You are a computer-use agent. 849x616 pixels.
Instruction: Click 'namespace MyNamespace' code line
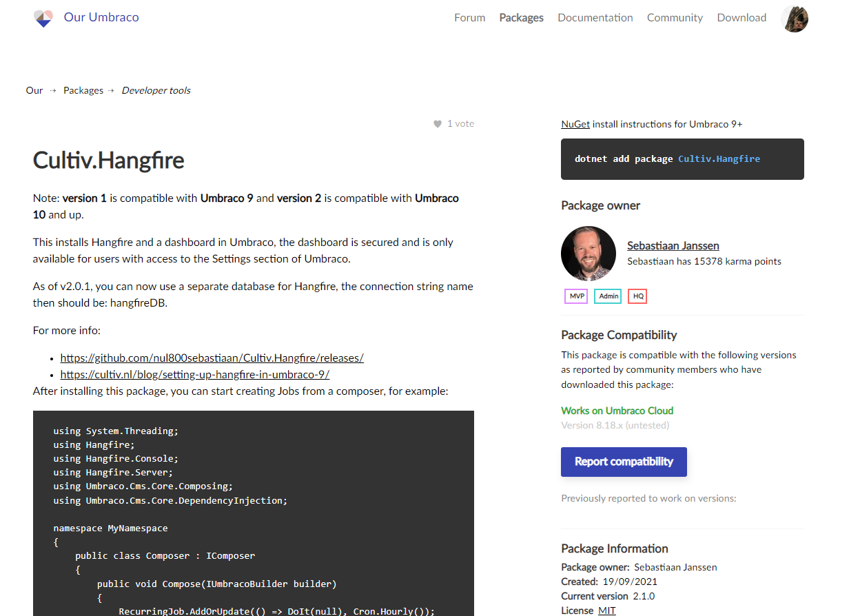pos(110,528)
